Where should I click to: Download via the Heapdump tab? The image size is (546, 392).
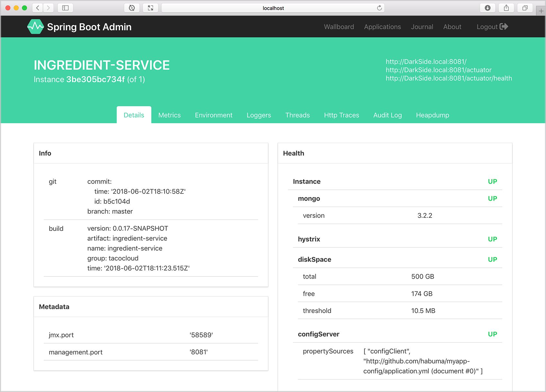432,115
